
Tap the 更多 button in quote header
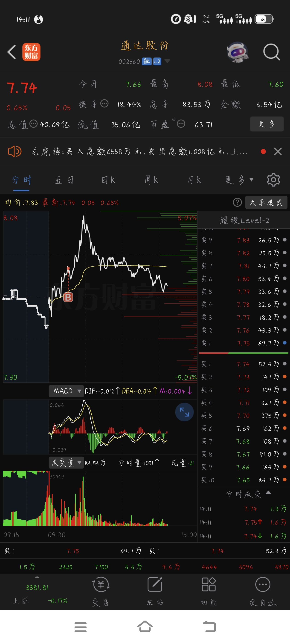[267, 124]
